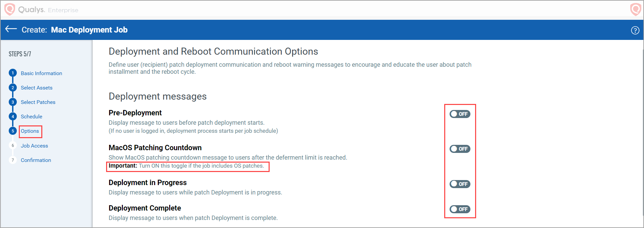
Task: Open the Basic Information step
Action: tap(41, 73)
